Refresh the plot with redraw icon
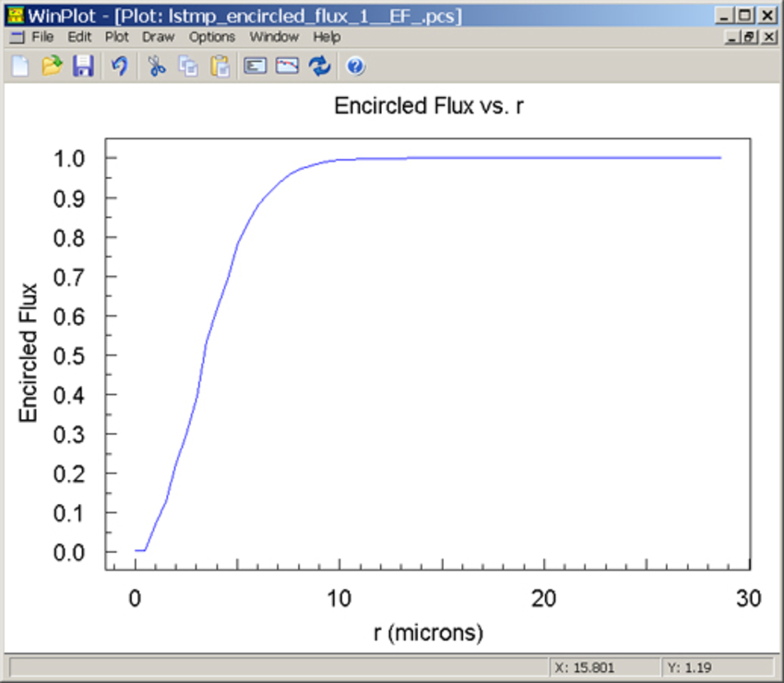Image resolution: width=784 pixels, height=683 pixels. pos(318,66)
